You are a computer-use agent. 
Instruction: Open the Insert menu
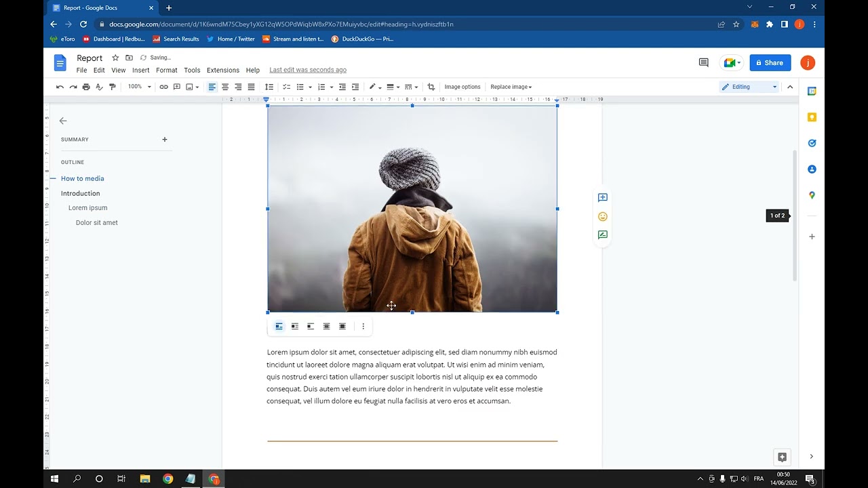pos(141,70)
